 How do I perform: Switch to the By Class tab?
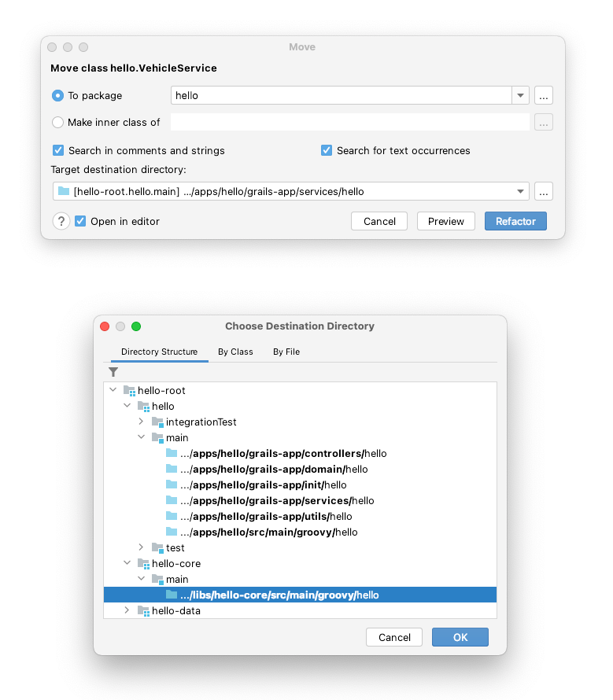pos(235,352)
